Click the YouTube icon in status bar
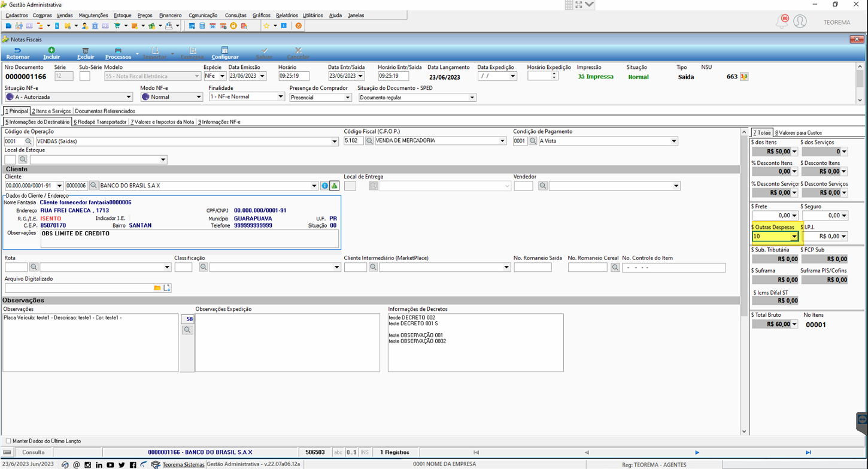This screenshot has width=868, height=469. coord(110,465)
